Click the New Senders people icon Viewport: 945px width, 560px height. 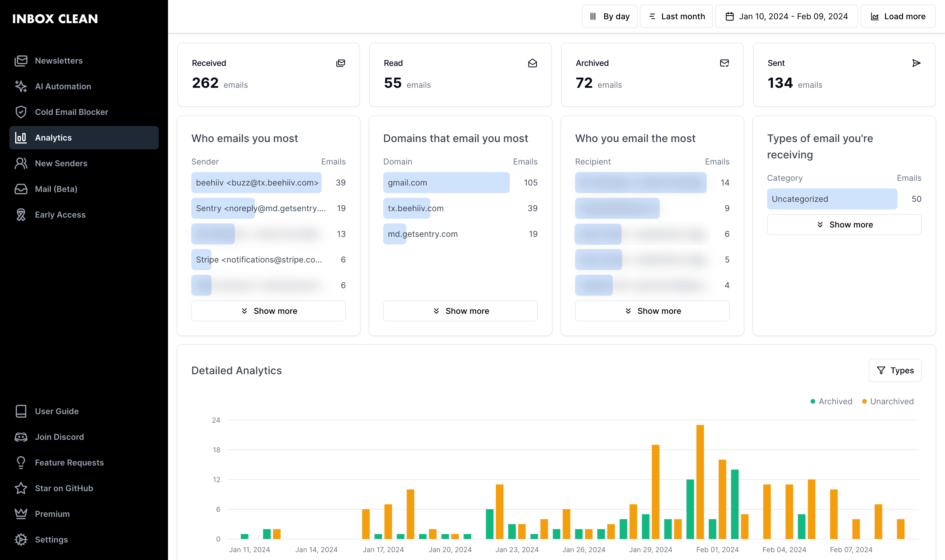pyautogui.click(x=21, y=163)
